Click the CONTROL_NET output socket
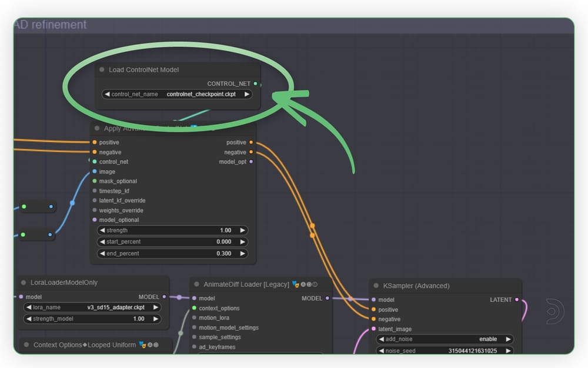 (255, 83)
